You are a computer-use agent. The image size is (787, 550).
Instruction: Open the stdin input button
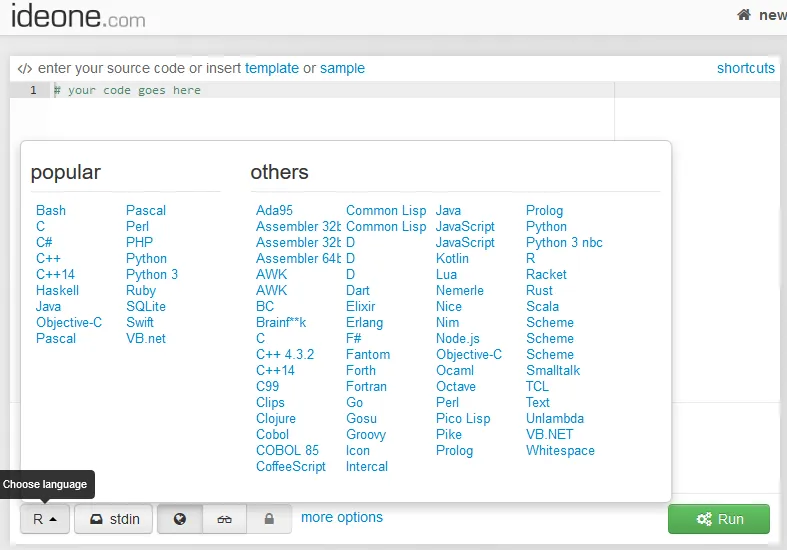pyautogui.click(x=114, y=519)
